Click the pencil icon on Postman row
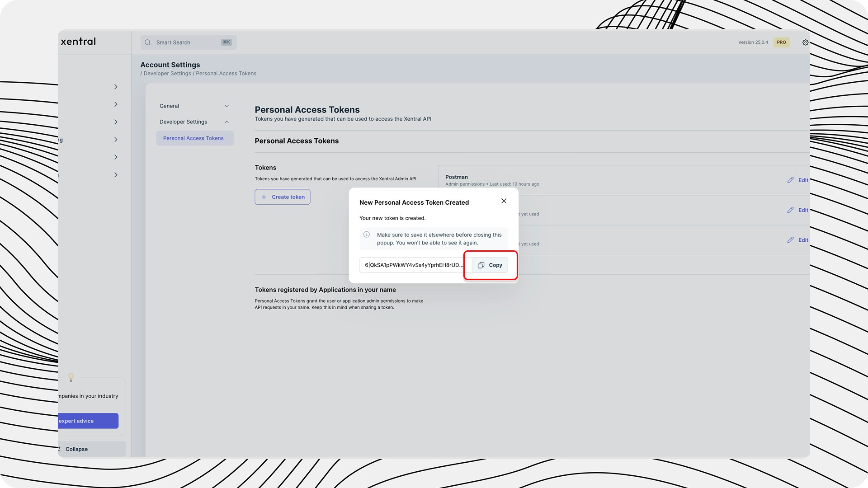868x488 pixels. [790, 180]
